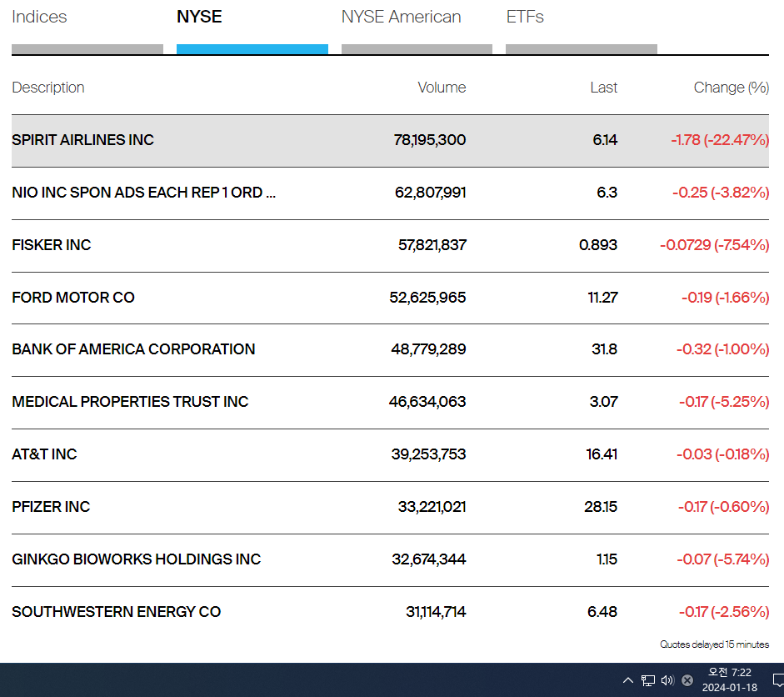Show hidden system tray icons
The width and height of the screenshot is (784, 697).
pos(628,680)
